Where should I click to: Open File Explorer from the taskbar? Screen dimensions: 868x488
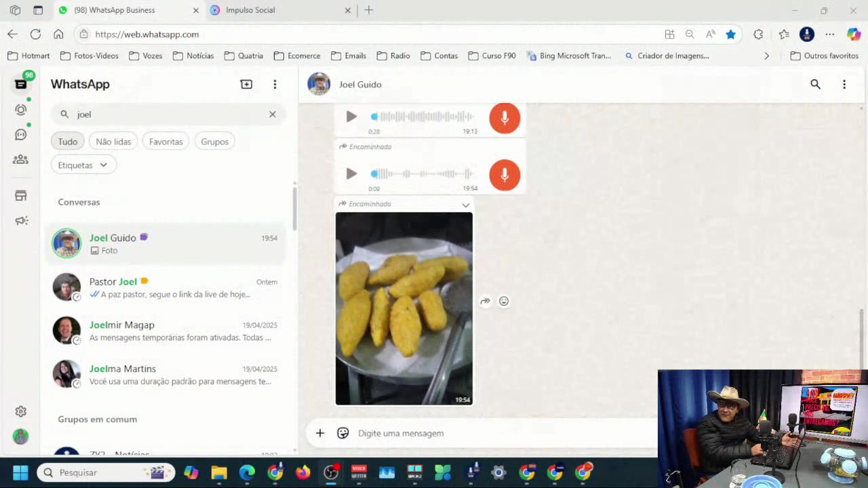coord(218,472)
